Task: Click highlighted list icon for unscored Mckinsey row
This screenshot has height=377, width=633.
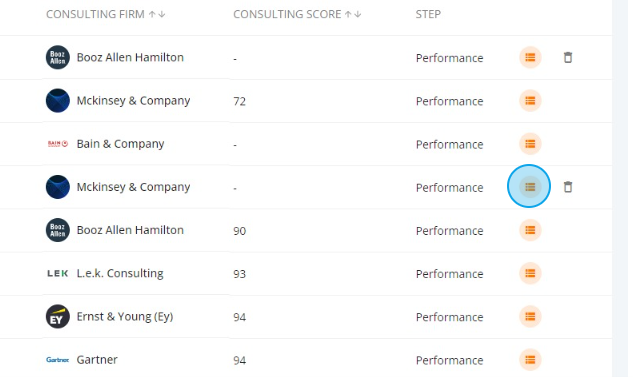Action: point(529,186)
